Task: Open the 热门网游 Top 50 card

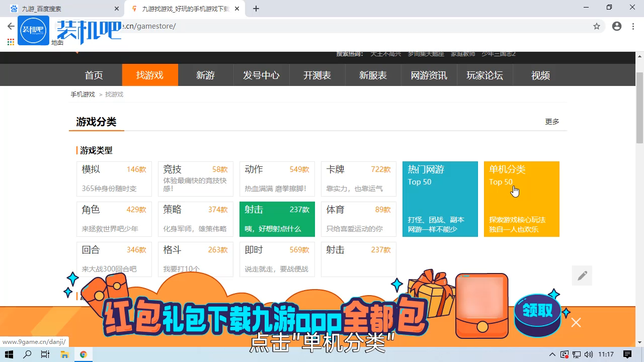Action: pyautogui.click(x=440, y=199)
